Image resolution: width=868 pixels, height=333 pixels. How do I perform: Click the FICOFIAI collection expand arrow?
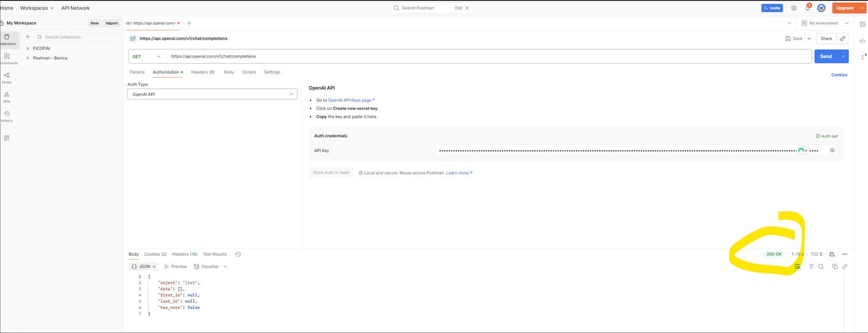(27, 48)
